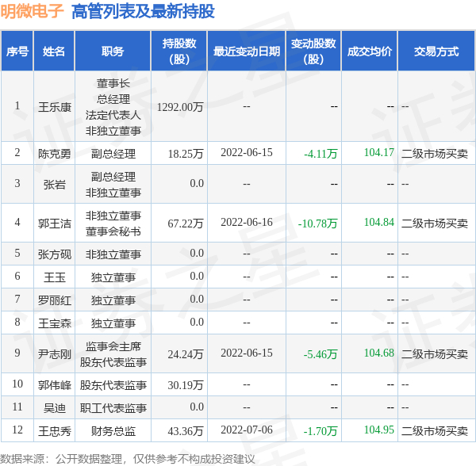Click the name 郭王洁

click(x=54, y=223)
